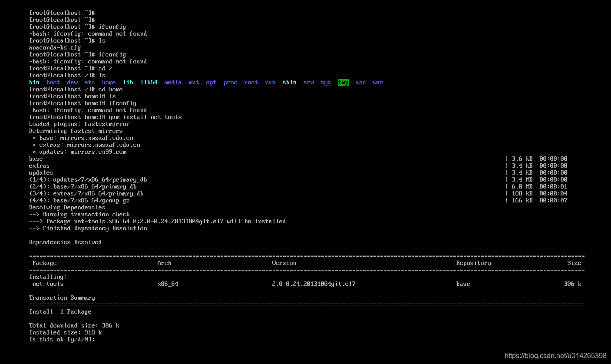Click the '306 k' cell in the Size column
Image resolution: width=611 pixels, height=364 pixels.
point(573,284)
